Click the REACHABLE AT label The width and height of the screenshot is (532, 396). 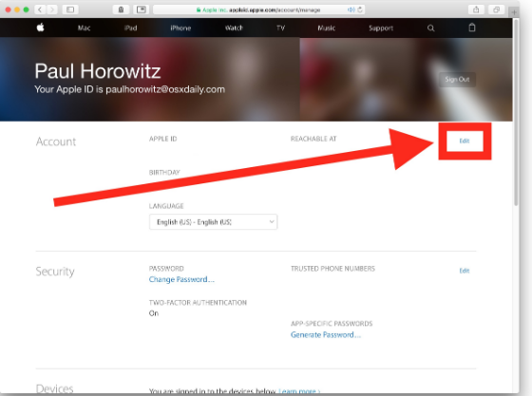(x=313, y=139)
